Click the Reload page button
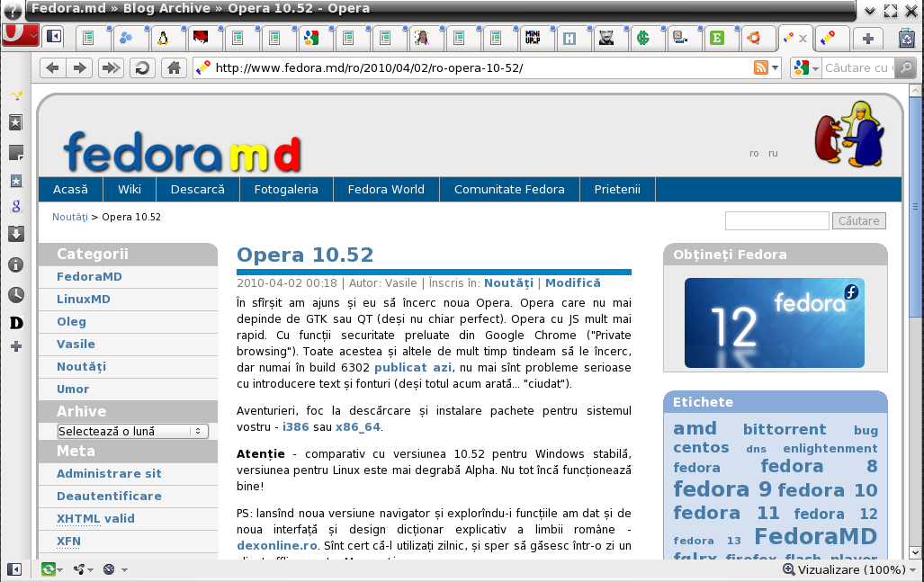Screen dimensions: 924x582 141,68
